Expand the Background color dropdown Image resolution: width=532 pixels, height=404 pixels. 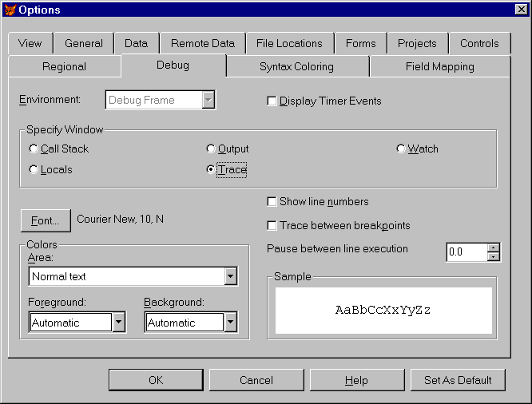click(x=231, y=323)
